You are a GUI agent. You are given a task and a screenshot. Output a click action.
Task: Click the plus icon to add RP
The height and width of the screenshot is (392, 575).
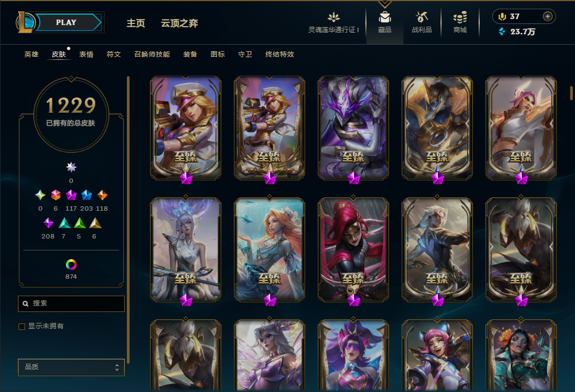point(547,16)
